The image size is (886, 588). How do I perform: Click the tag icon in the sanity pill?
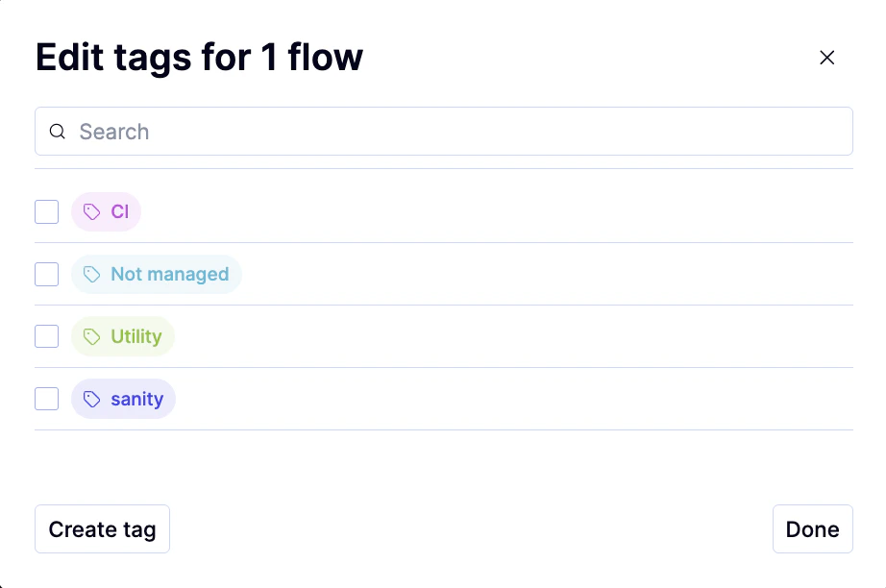[x=89, y=399]
